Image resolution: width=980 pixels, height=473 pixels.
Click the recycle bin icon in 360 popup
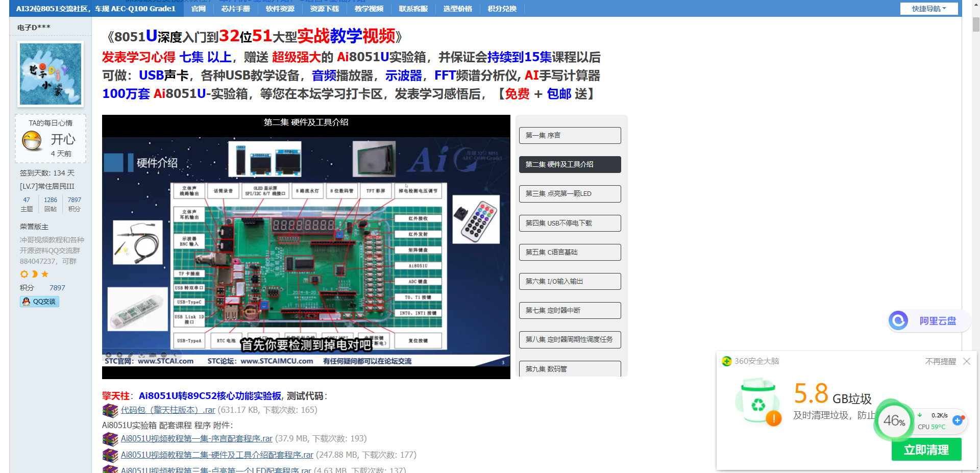[x=757, y=402]
